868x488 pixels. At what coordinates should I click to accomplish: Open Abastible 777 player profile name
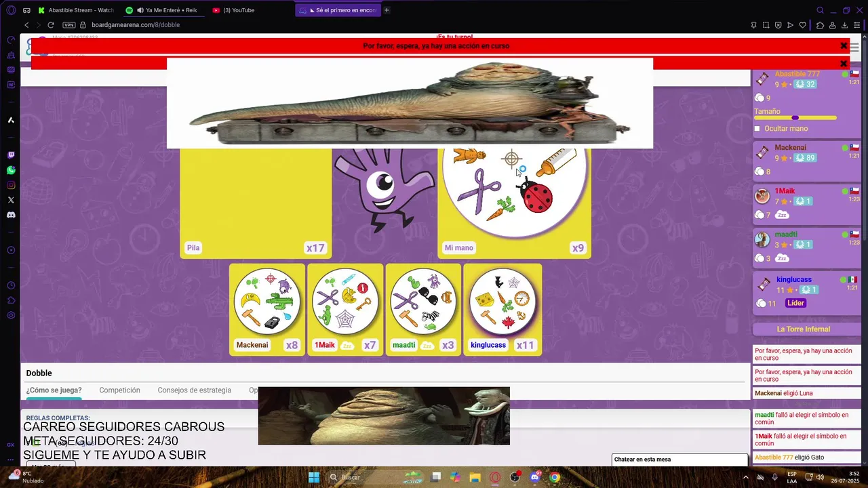point(797,74)
